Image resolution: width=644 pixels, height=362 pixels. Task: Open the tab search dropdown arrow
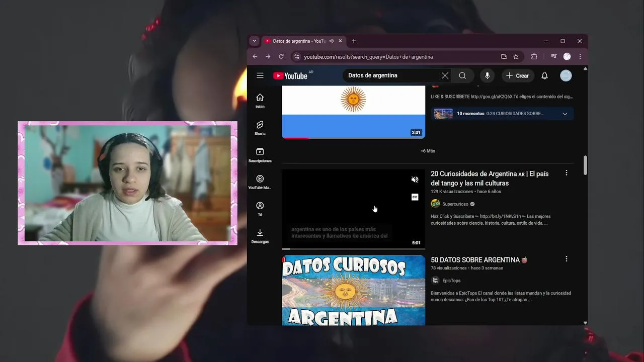[254, 41]
